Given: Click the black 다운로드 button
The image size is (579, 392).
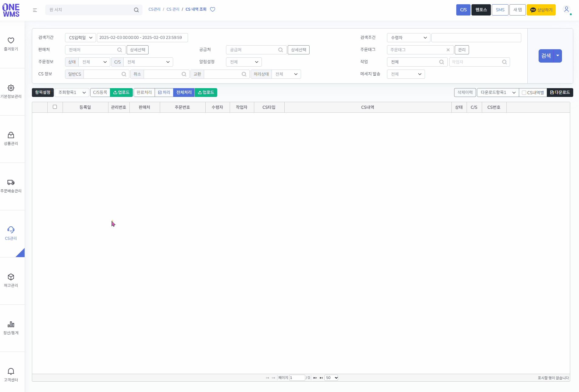Looking at the screenshot, I should pyautogui.click(x=560, y=92).
